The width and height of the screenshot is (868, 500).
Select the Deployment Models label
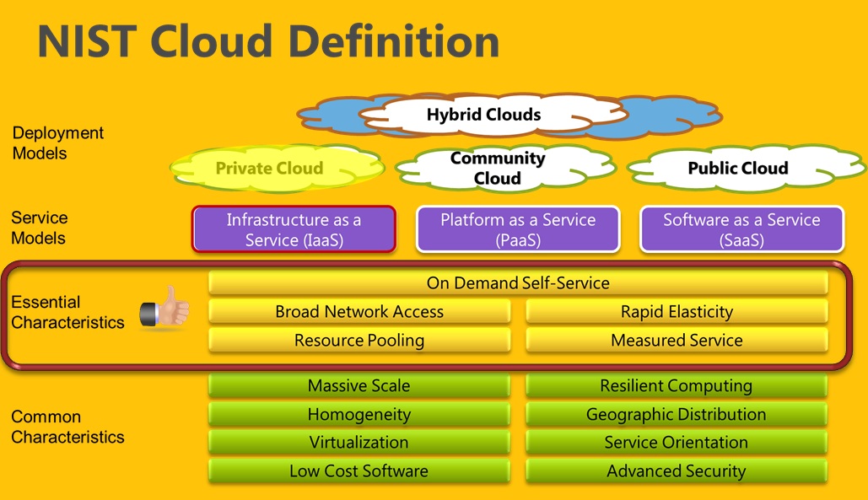[57, 143]
